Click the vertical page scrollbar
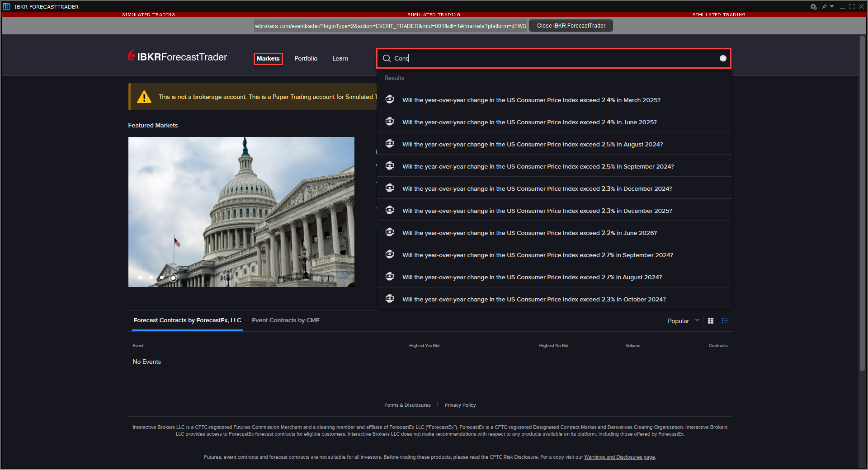This screenshot has height=470, width=868. [863, 203]
